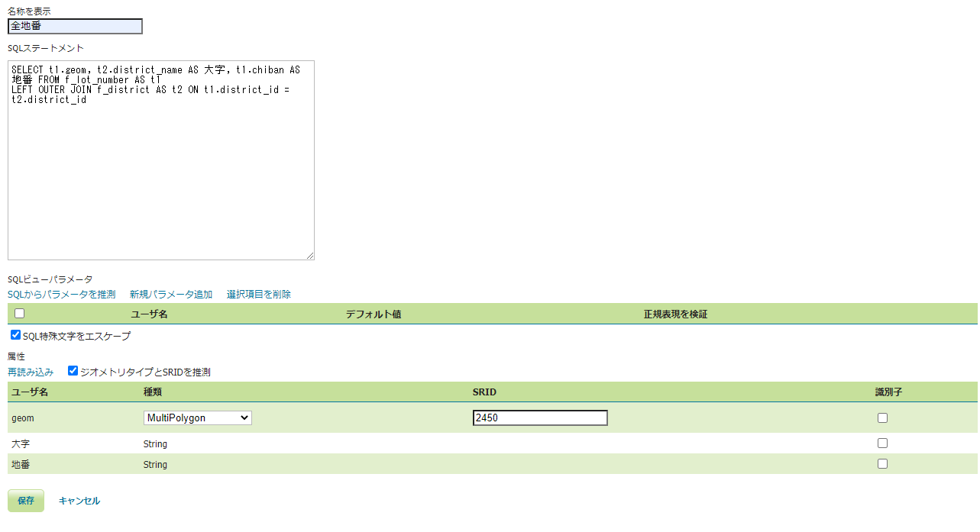980x532 pixels.
Task: Click the デフォルト値 column header
Action: [x=373, y=314]
